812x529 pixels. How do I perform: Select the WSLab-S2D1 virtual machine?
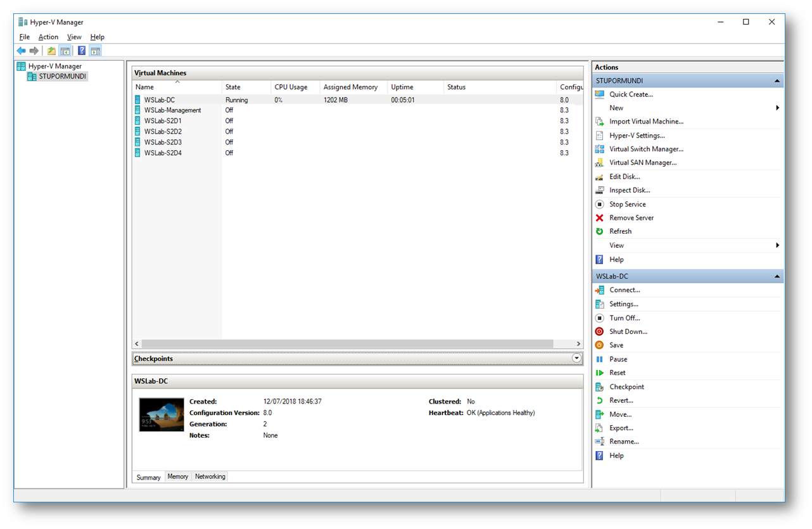pyautogui.click(x=357, y=121)
